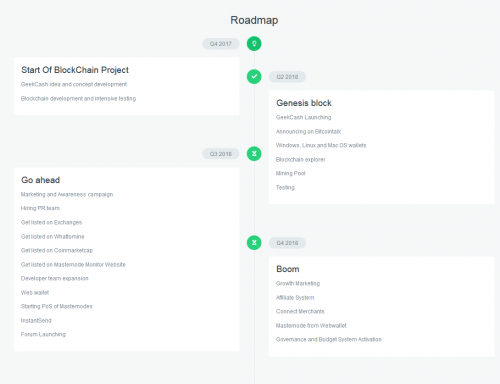This screenshot has height=384, width=500.
Task: Click the 'Boom' title
Action: [288, 269]
